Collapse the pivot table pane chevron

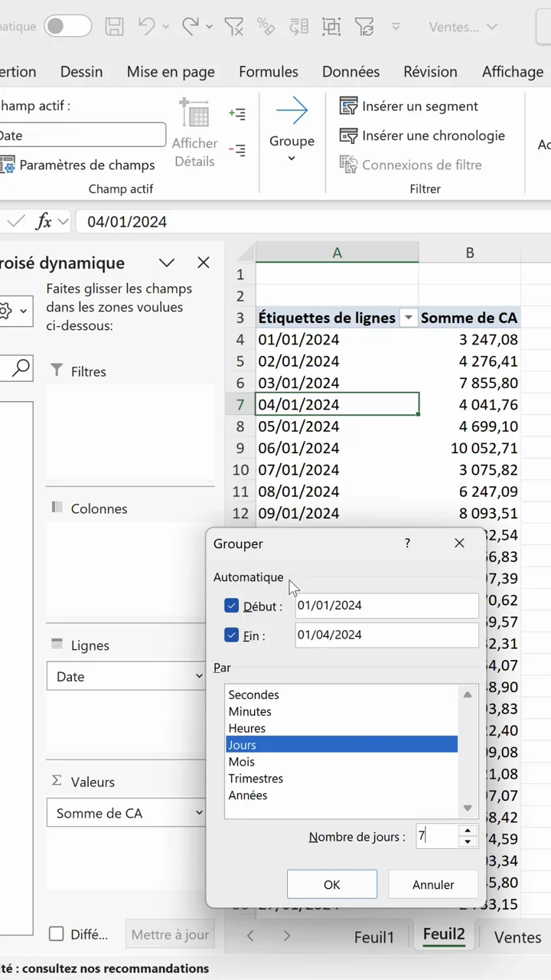(x=167, y=263)
